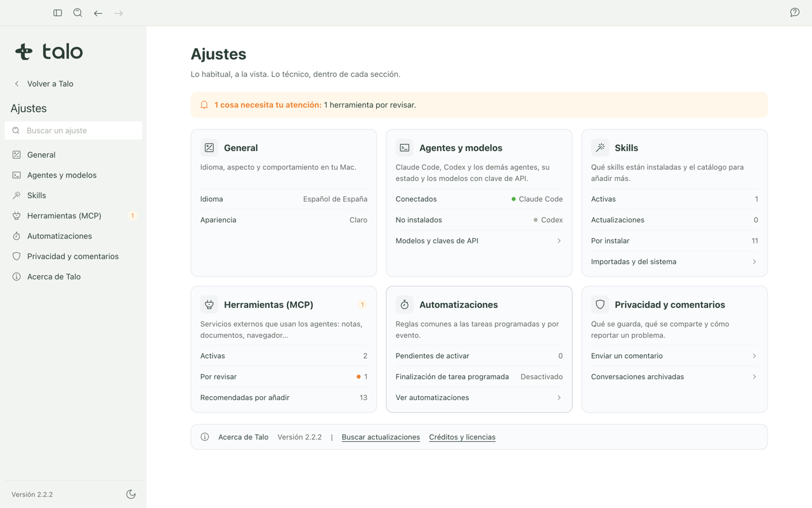812x508 pixels.
Task: Open the feedback chat bubble icon
Action: click(795, 13)
